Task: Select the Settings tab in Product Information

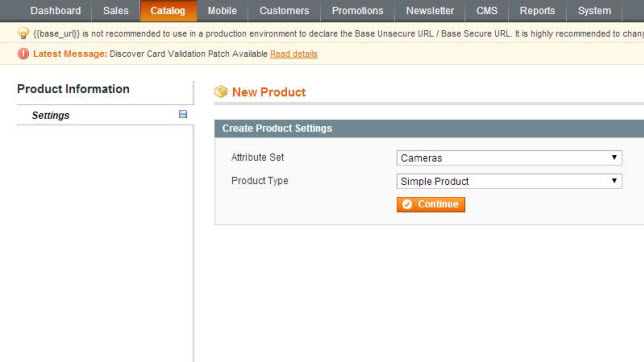Action: point(105,115)
